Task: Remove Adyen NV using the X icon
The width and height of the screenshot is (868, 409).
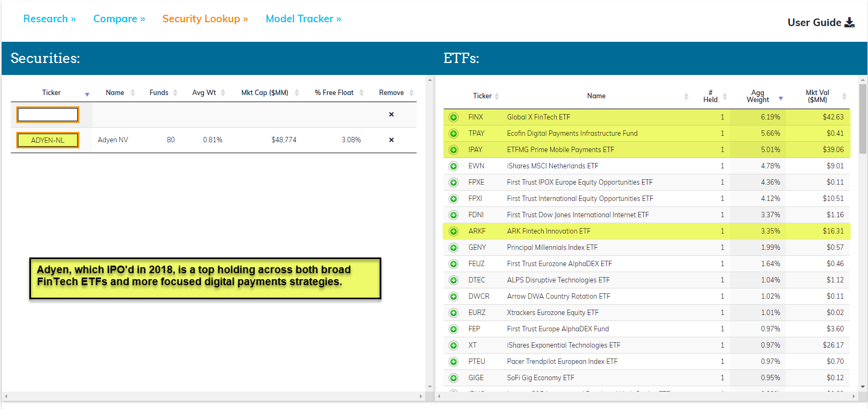Action: click(391, 140)
